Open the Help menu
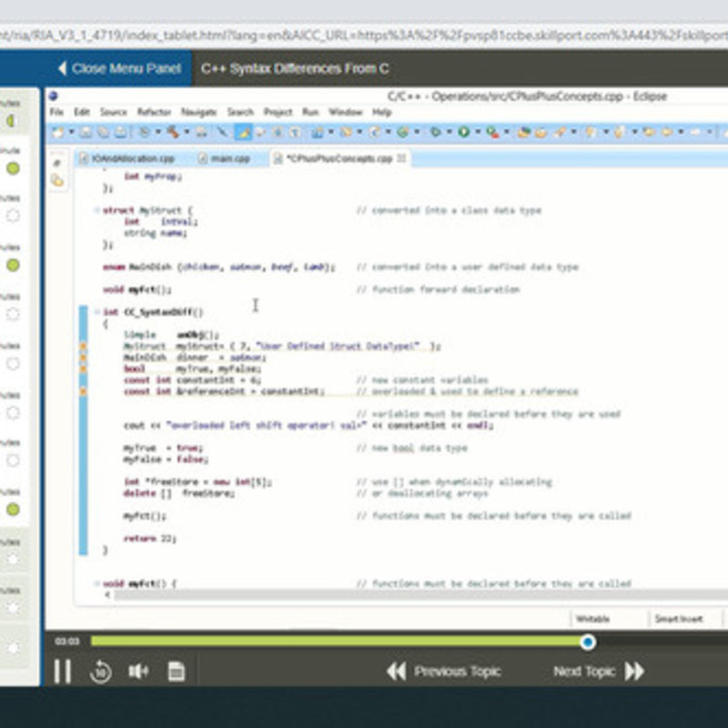Image resolution: width=728 pixels, height=728 pixels. coord(382,112)
